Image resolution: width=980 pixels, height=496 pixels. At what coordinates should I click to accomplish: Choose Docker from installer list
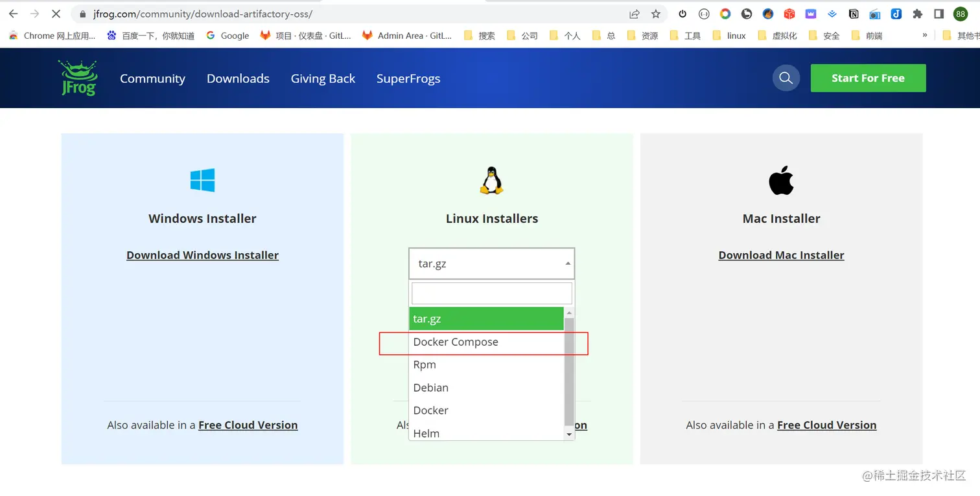(486, 410)
